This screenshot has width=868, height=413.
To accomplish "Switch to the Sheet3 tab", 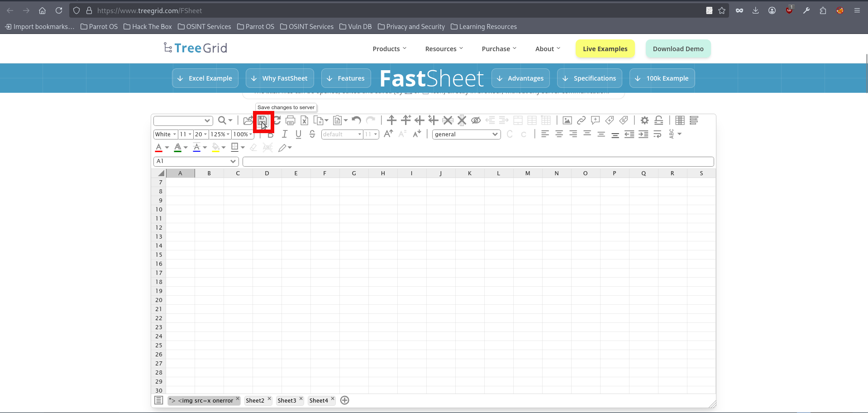I will click(287, 400).
